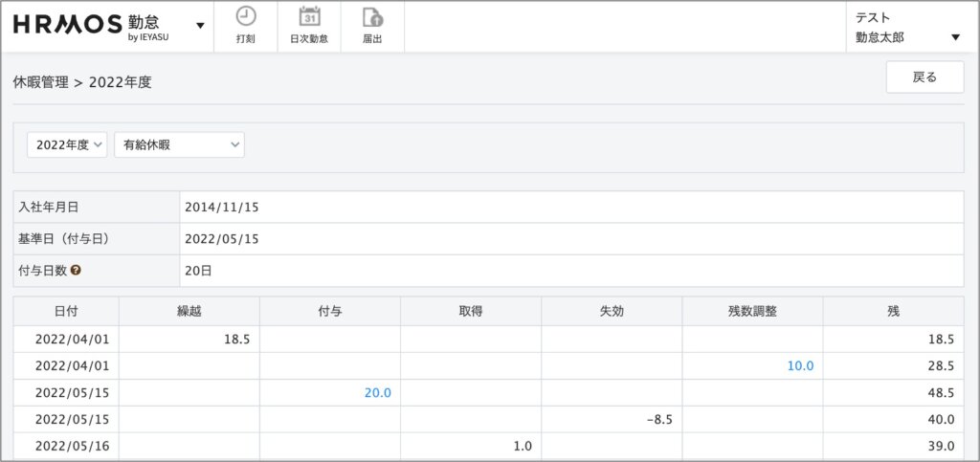
Task: Click the blue 10.0 adjustment link
Action: click(x=799, y=365)
